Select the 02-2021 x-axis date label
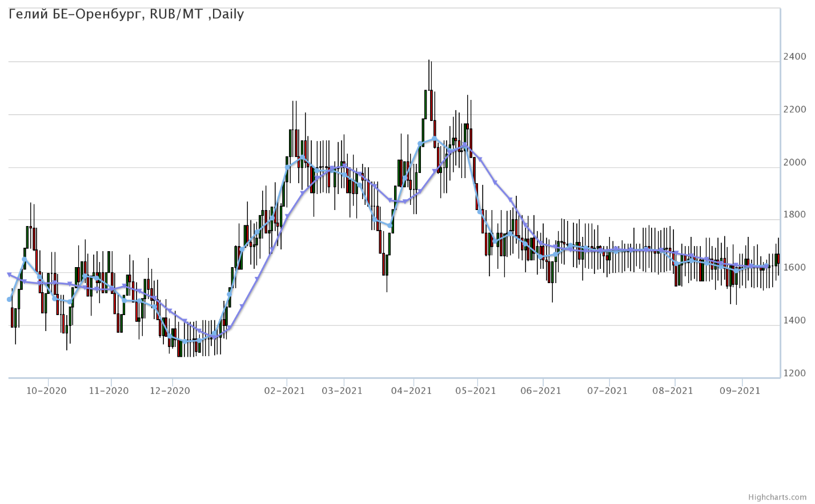This screenshot has width=815, height=504. point(286,391)
